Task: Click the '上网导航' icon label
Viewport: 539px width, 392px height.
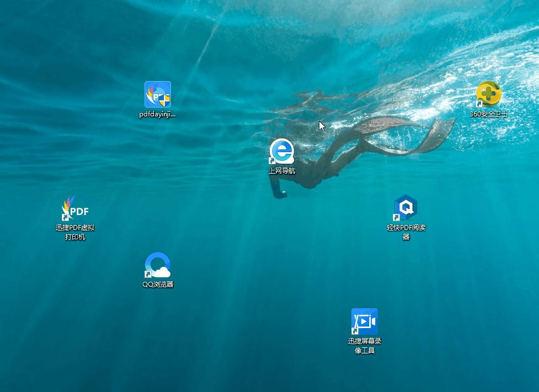Action: pyautogui.click(x=282, y=171)
